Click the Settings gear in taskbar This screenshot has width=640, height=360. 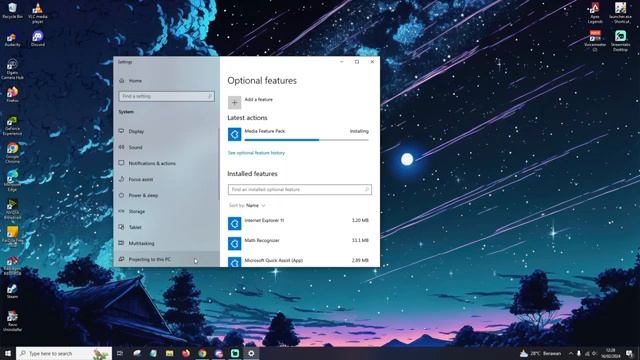click(251, 353)
